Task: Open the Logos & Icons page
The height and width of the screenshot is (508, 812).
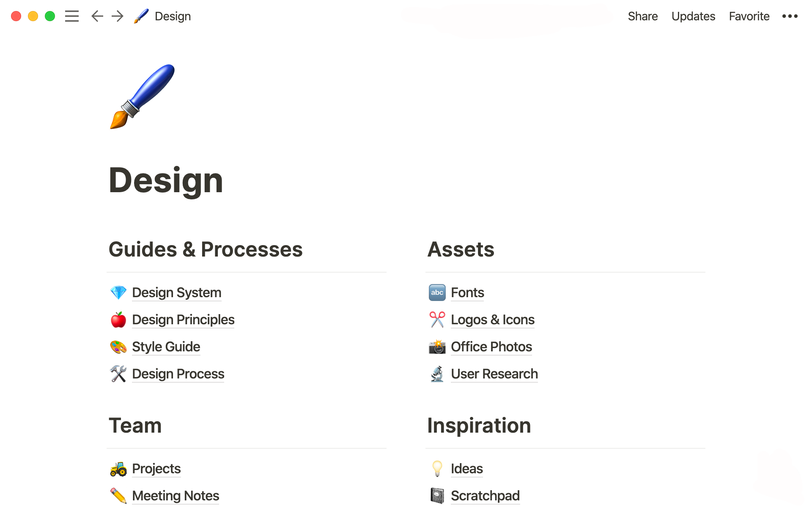Action: (492, 319)
